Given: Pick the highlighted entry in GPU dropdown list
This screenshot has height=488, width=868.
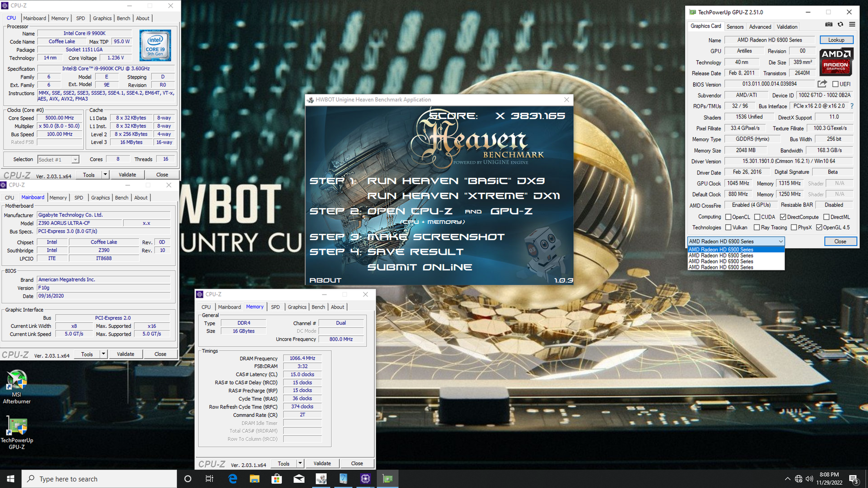Looking at the screenshot, I should 736,249.
